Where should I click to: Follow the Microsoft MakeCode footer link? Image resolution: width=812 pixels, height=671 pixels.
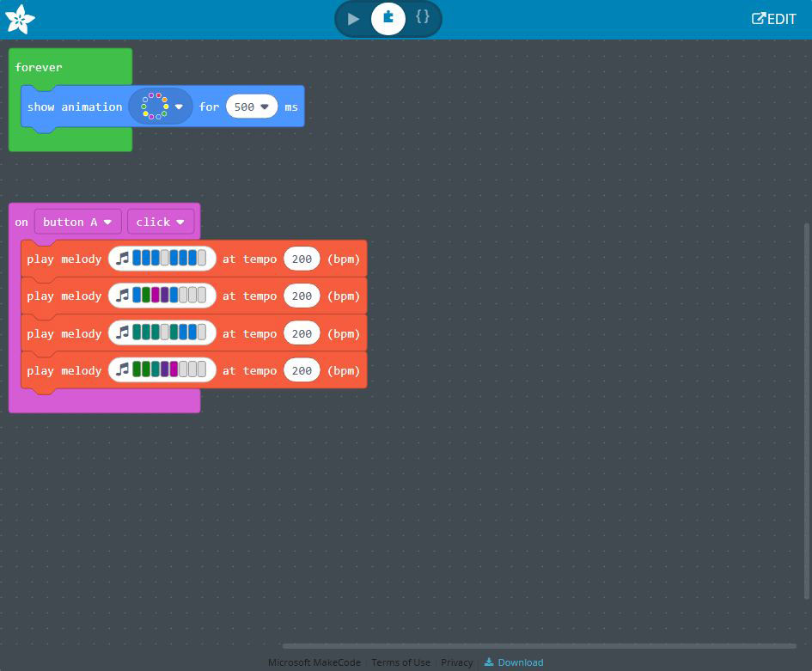(x=314, y=662)
